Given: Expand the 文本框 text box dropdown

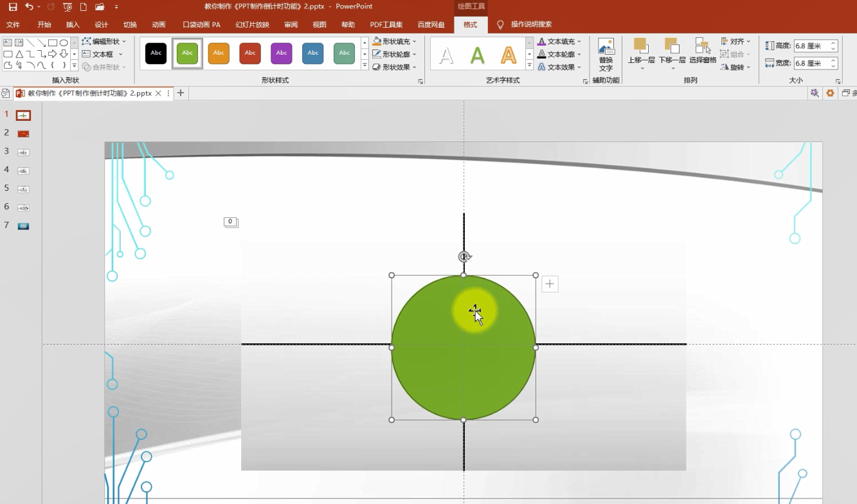Looking at the screenshot, I should 103,55.
